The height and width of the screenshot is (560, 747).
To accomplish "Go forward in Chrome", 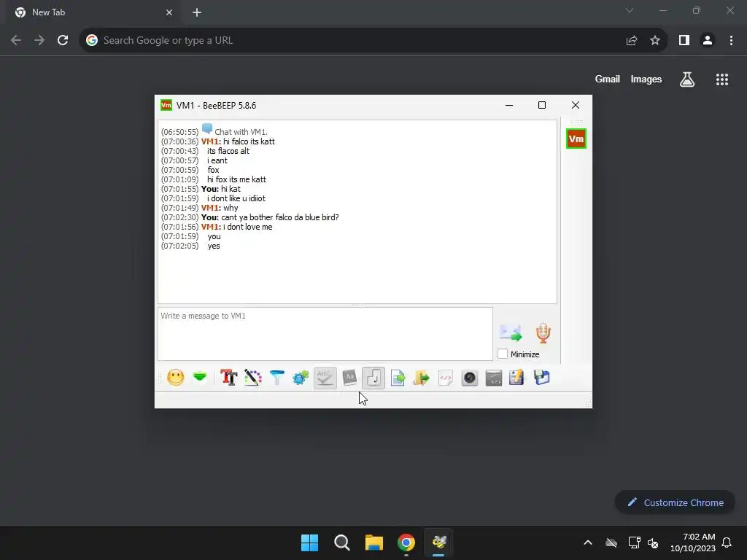I will (39, 41).
